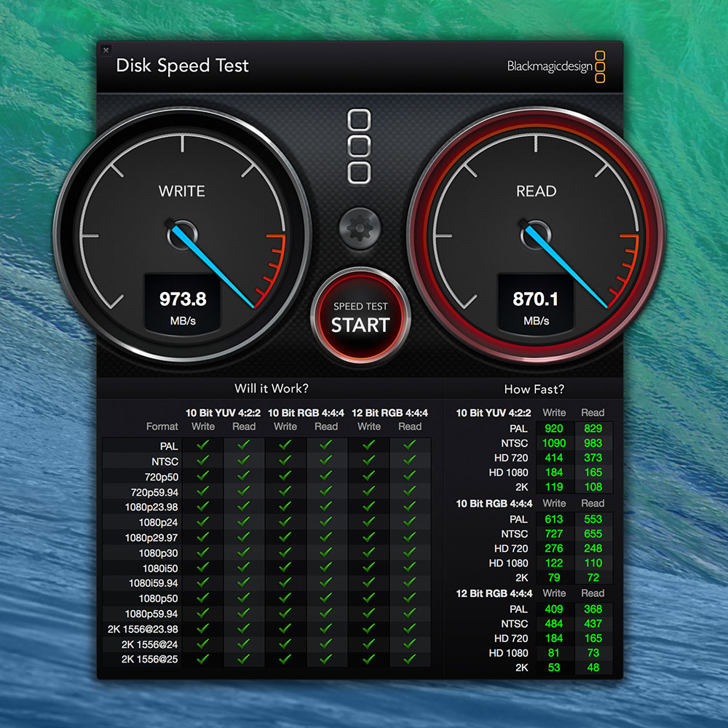Click 10 Bit YUV 4:2:2 header in Will it Work
The image size is (728, 728).
[x=223, y=413]
